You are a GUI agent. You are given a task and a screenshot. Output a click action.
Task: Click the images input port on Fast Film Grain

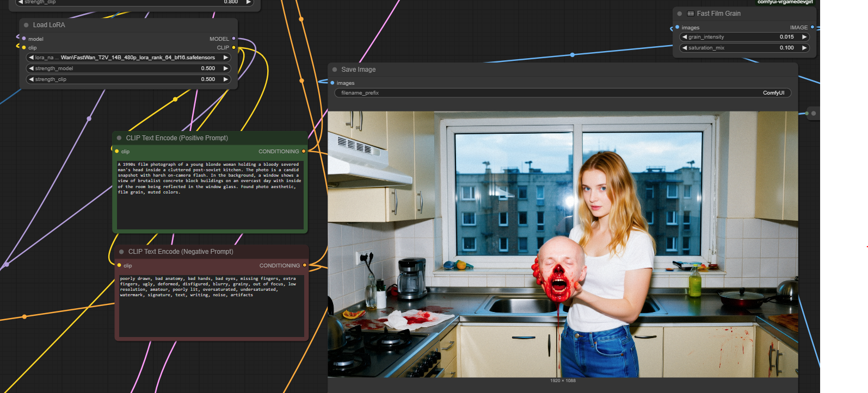[677, 27]
